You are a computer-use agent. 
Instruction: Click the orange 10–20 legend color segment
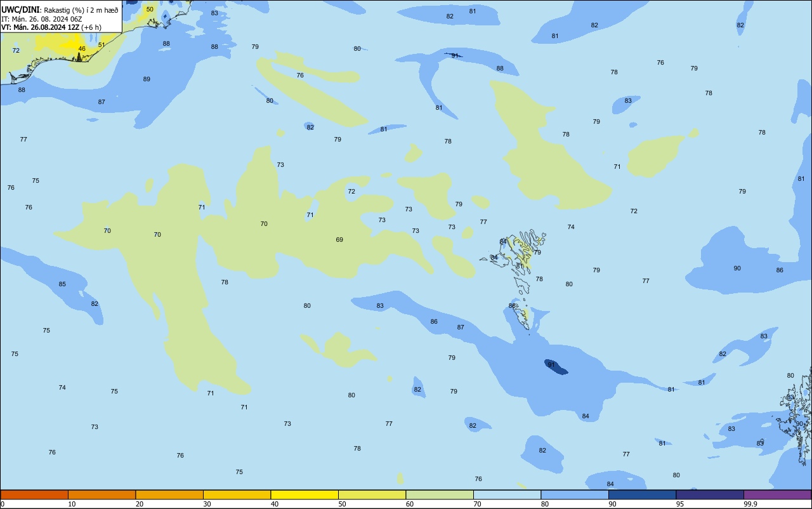pos(101,494)
